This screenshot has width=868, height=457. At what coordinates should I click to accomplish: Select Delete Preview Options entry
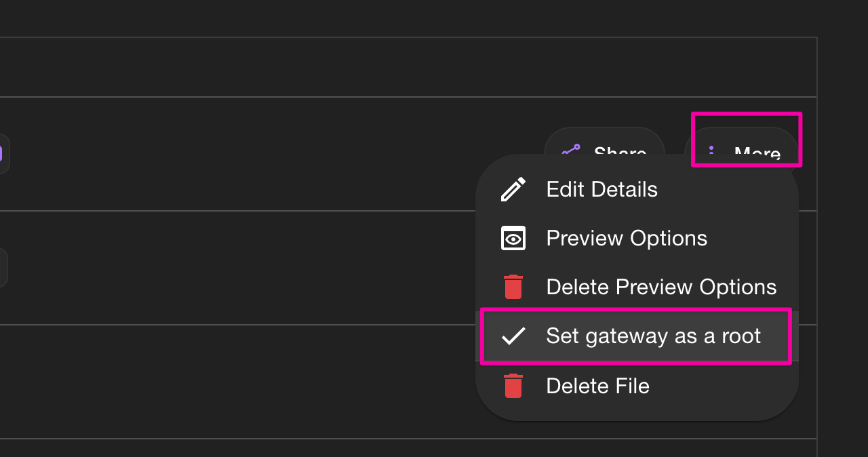(x=637, y=287)
